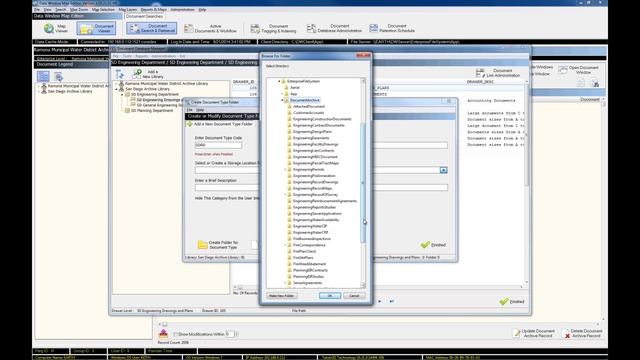
Task: Click Open Document Window icon
Action: 563,70
